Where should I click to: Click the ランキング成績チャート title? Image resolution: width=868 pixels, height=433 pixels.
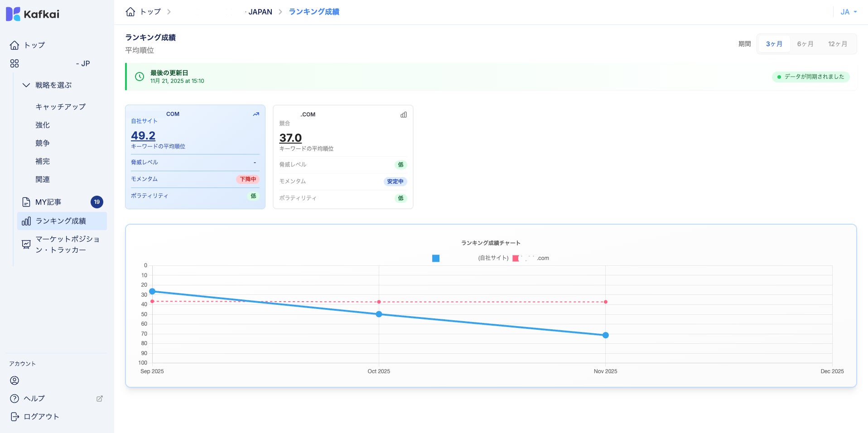coord(491,243)
